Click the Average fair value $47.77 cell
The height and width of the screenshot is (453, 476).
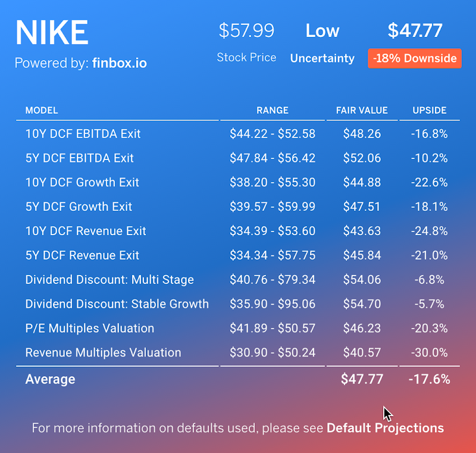tap(362, 379)
